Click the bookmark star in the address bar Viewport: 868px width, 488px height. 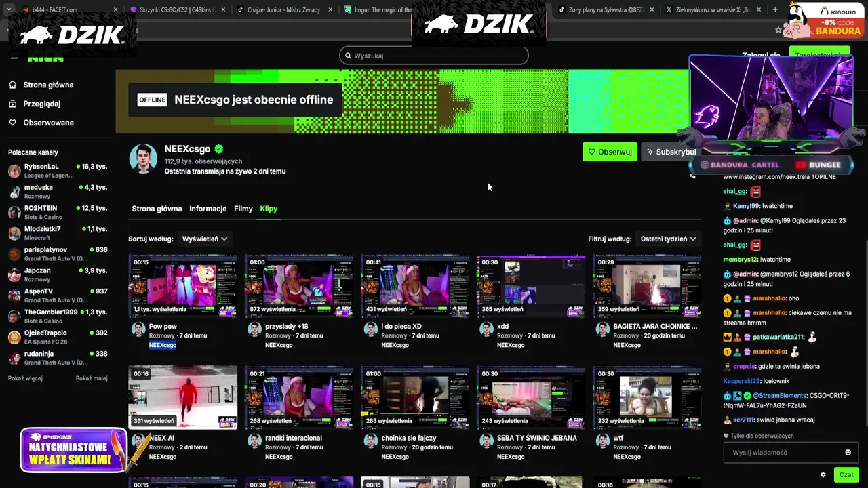pos(778,30)
